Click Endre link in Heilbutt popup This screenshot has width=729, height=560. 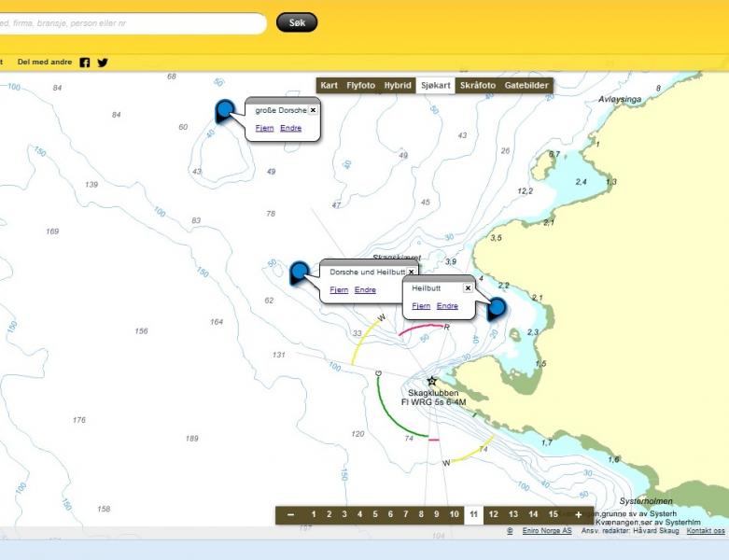coord(447,306)
